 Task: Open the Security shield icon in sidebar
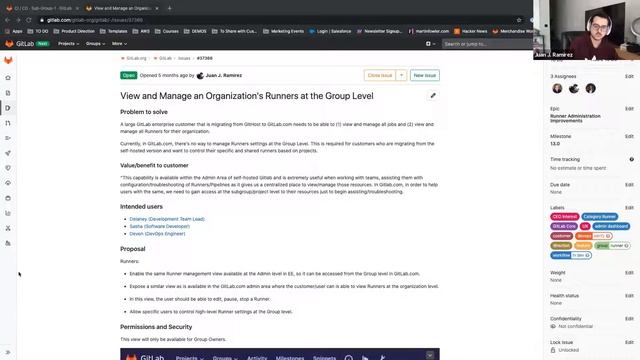(8, 168)
